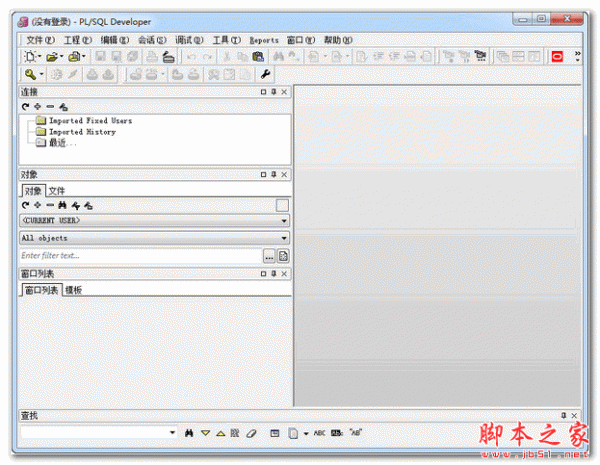Open the <CURRENT USER> dropdown
This screenshot has width=600, height=465.
click(284, 220)
